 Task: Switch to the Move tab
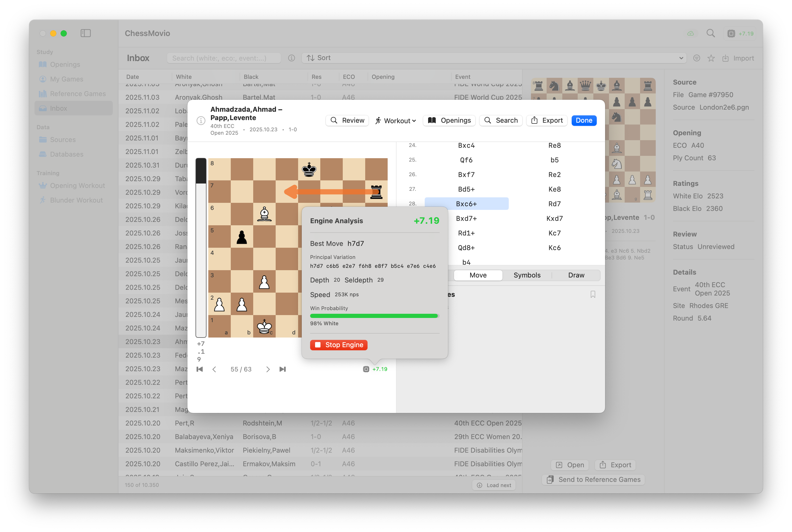coord(478,275)
